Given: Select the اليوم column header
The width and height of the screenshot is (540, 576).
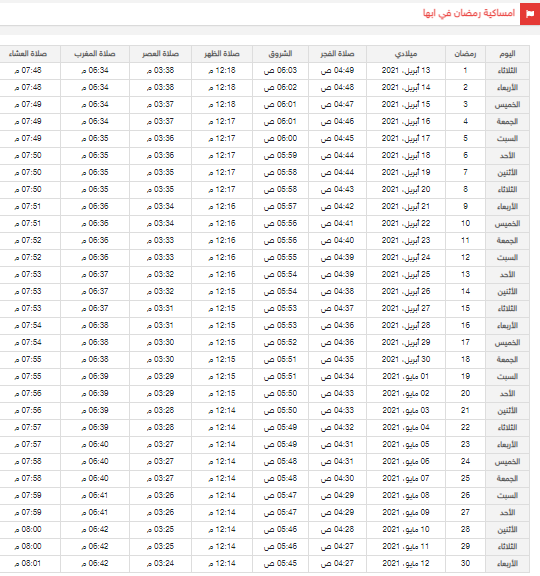Looking at the screenshot, I should pos(507,54).
